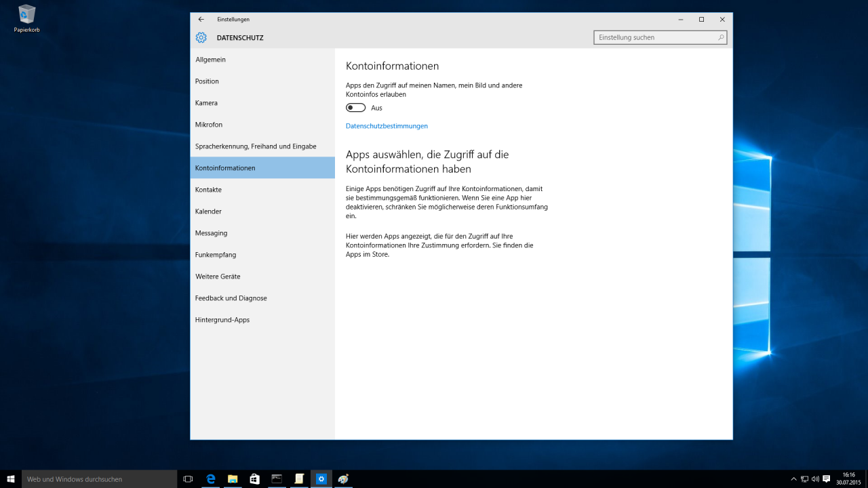Open the Papierkorb desktop icon
The width and height of the screenshot is (868, 488).
[x=27, y=19]
